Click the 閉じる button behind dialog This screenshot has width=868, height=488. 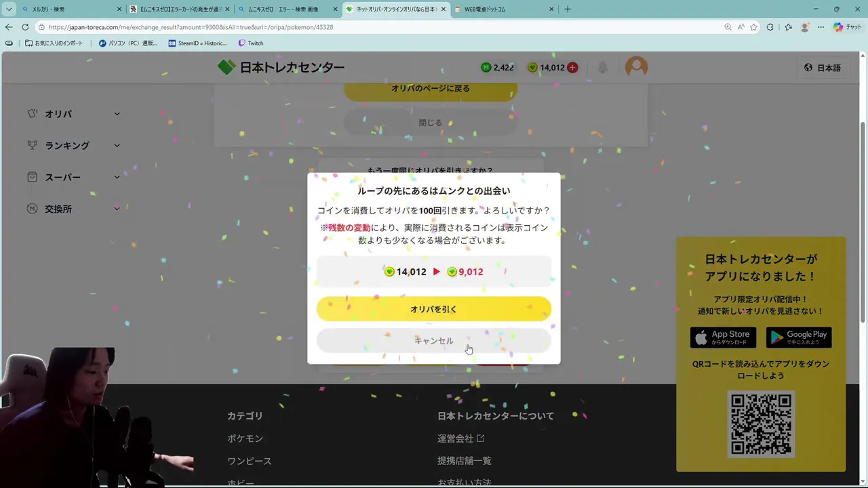point(431,123)
